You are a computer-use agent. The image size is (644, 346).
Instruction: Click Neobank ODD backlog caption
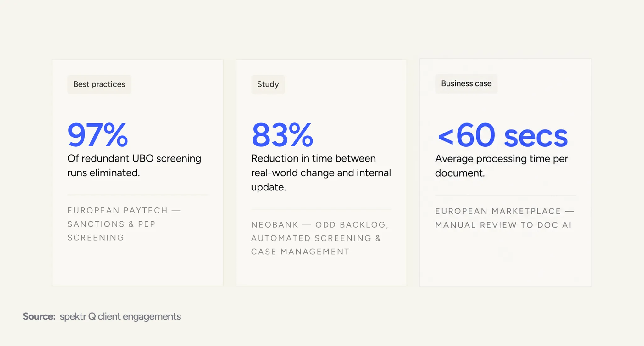(320, 238)
